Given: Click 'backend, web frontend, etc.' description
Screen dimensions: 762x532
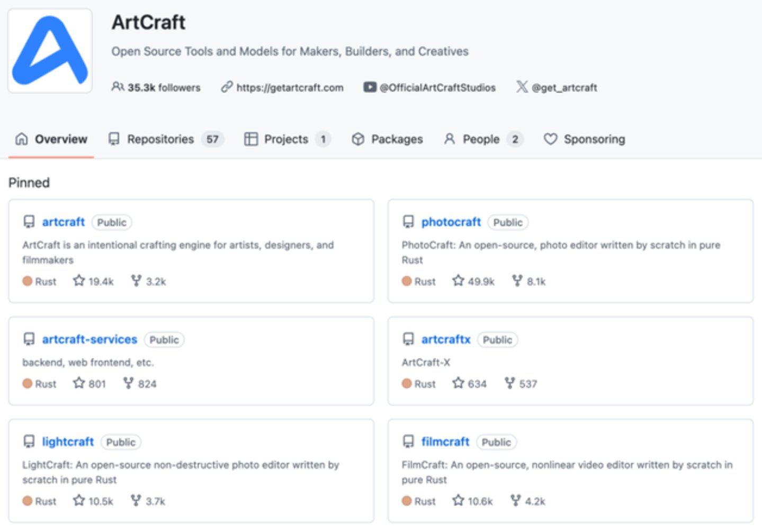Looking at the screenshot, I should [x=88, y=363].
